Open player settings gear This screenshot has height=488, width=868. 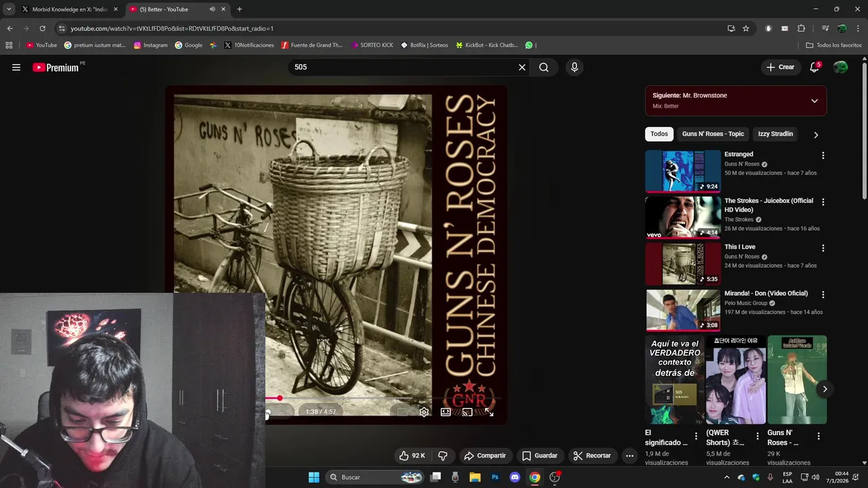click(x=424, y=411)
